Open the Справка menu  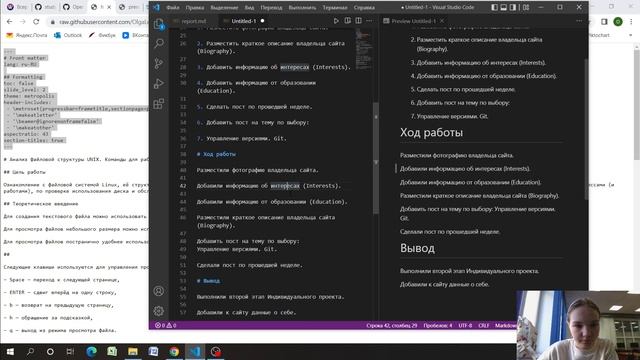coord(364,8)
